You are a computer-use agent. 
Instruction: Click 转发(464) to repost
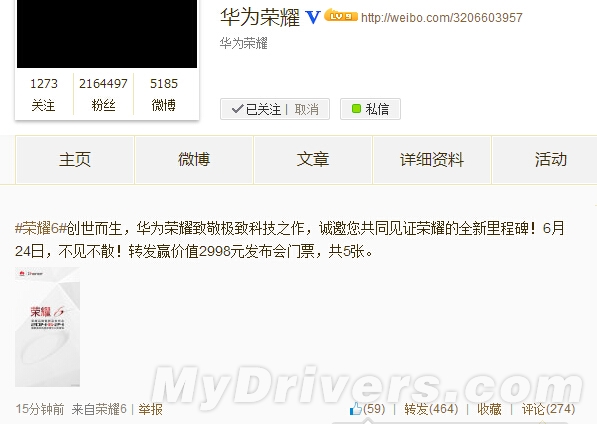(431, 409)
